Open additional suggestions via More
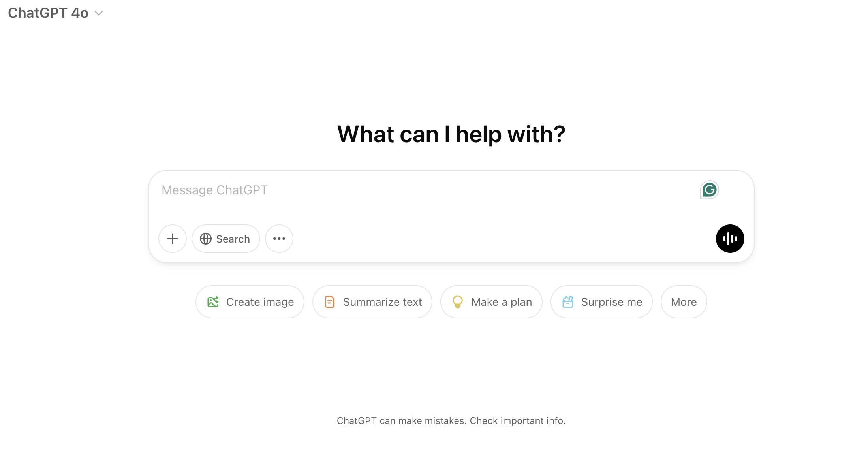The width and height of the screenshot is (868, 452). (x=683, y=301)
